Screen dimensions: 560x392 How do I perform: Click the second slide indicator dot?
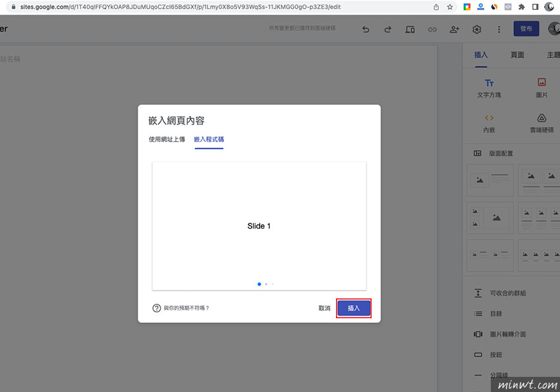pos(266,284)
